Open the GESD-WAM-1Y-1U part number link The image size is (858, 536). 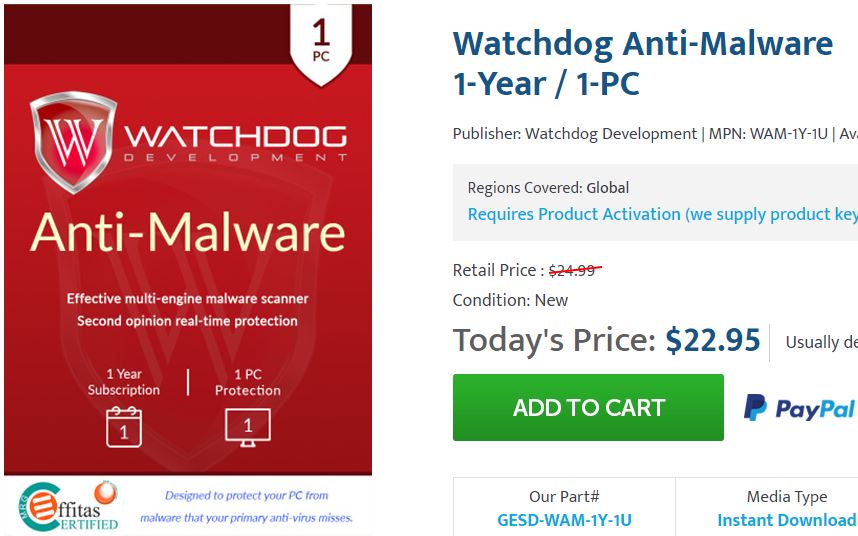tap(564, 520)
